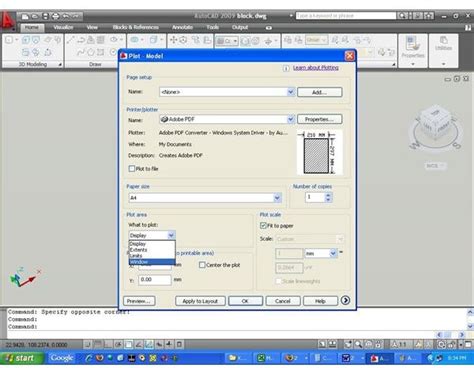The width and height of the screenshot is (474, 368).
Task: Switch to the Blocks & References ribbon tab
Action: [x=136, y=27]
